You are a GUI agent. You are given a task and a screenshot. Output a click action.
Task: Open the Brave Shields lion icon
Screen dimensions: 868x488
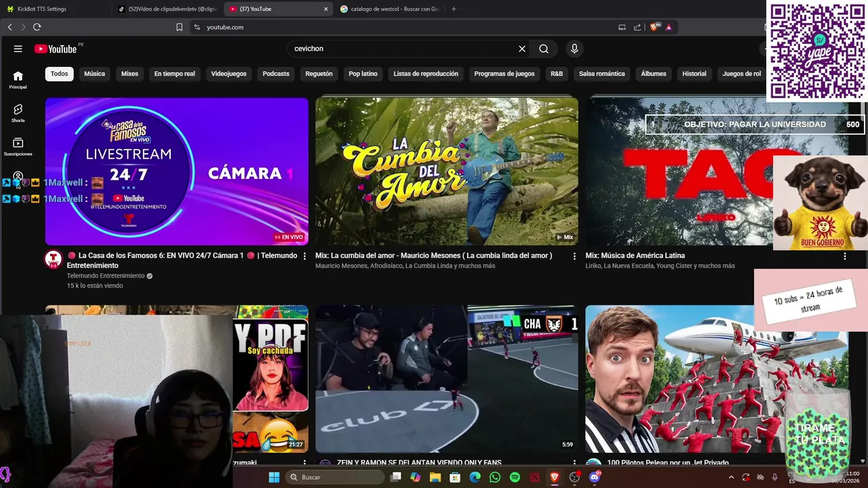[x=654, y=27]
